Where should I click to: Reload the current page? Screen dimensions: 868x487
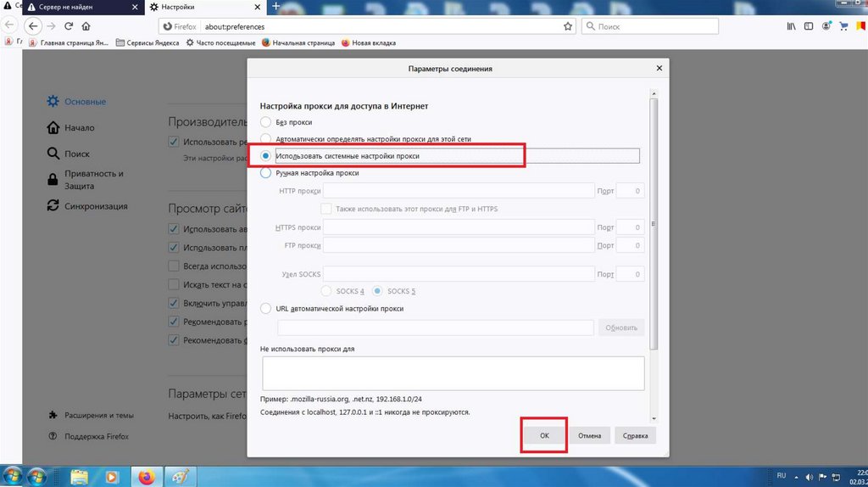click(x=69, y=26)
